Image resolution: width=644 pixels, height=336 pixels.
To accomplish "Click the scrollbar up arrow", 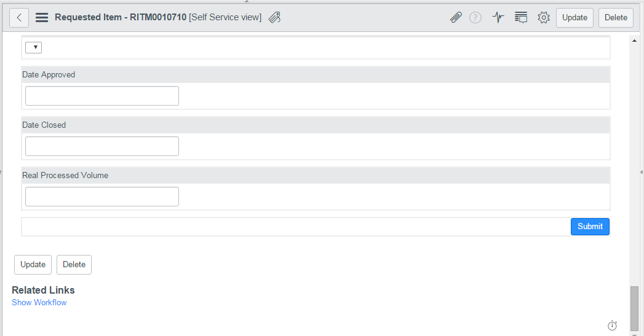I will [x=634, y=41].
